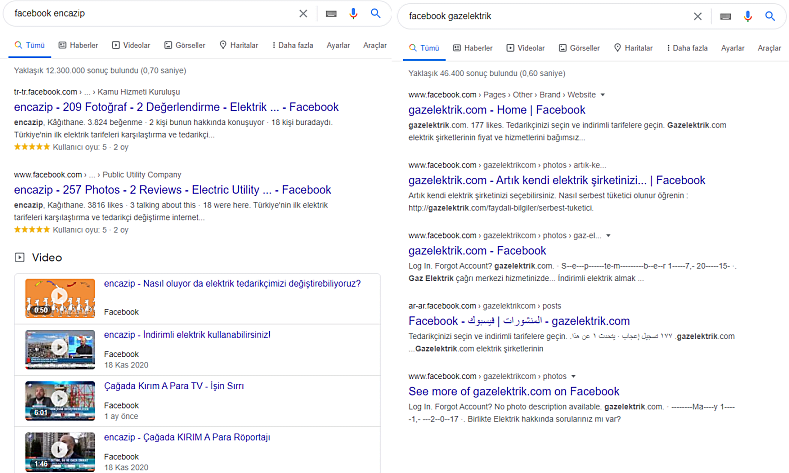Expand 'Daha fazla' menu in gazelektrik results

(687, 48)
